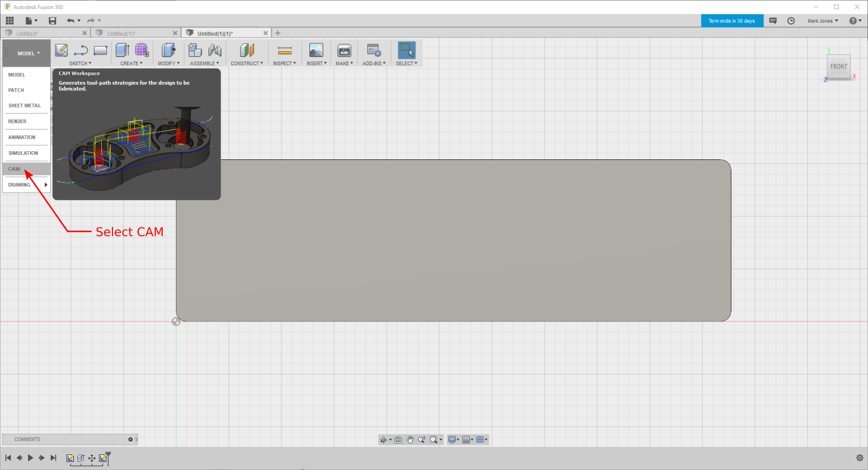Image resolution: width=868 pixels, height=470 pixels.
Task: Open the MODIFY dropdown menu
Action: [168, 63]
